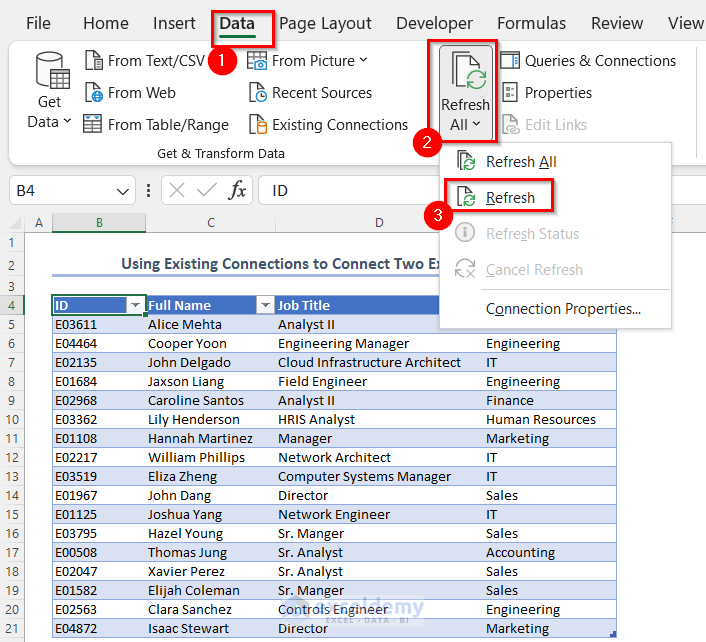706x642 pixels.
Task: Click Cancel Refresh menu entry
Action: point(555,270)
